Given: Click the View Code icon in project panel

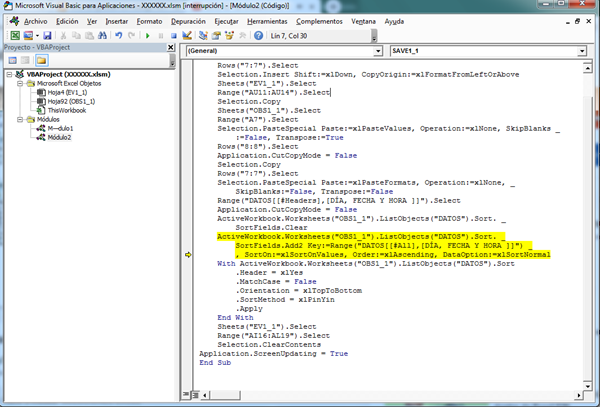Looking at the screenshot, I should point(11,60).
